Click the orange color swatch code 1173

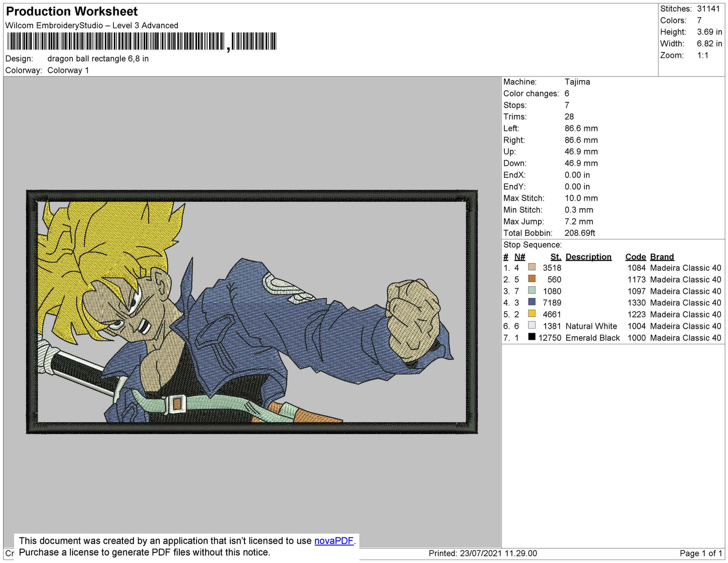pos(532,278)
